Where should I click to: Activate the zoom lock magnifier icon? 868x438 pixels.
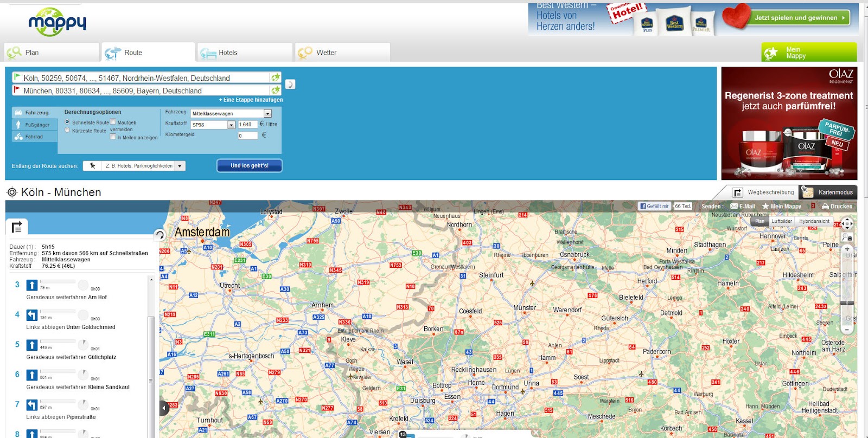point(847,237)
